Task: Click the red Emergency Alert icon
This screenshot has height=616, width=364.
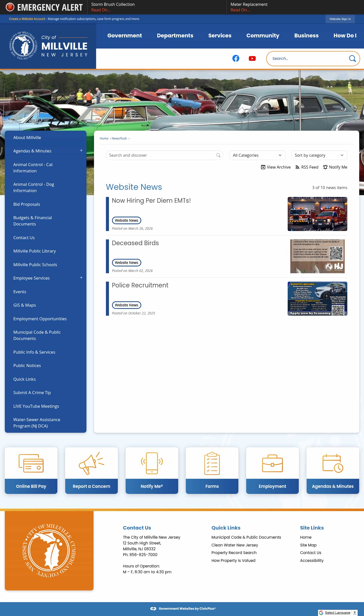Action: point(10,7)
